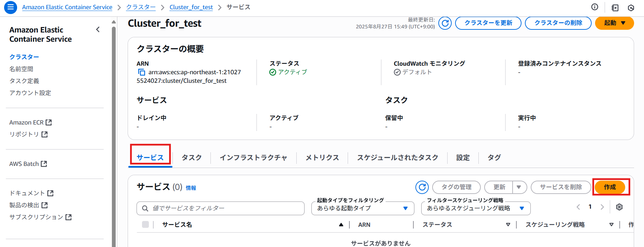Click the 更新 service button
Image resolution: width=644 pixels, height=247 pixels.
(x=499, y=187)
